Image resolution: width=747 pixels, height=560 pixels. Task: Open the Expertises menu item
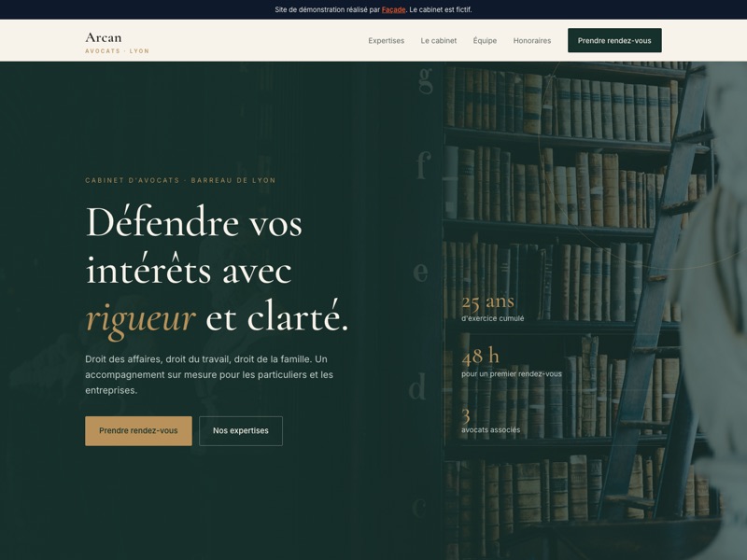386,41
